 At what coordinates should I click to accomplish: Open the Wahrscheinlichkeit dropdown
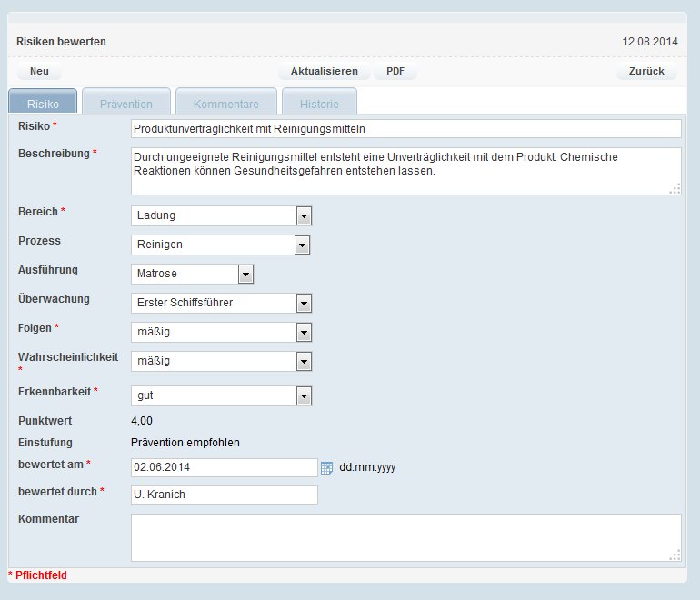pyautogui.click(x=222, y=361)
